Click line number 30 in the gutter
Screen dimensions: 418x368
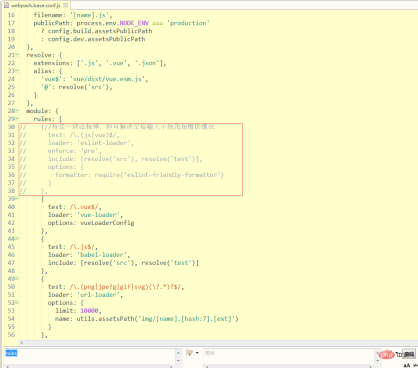coord(11,127)
